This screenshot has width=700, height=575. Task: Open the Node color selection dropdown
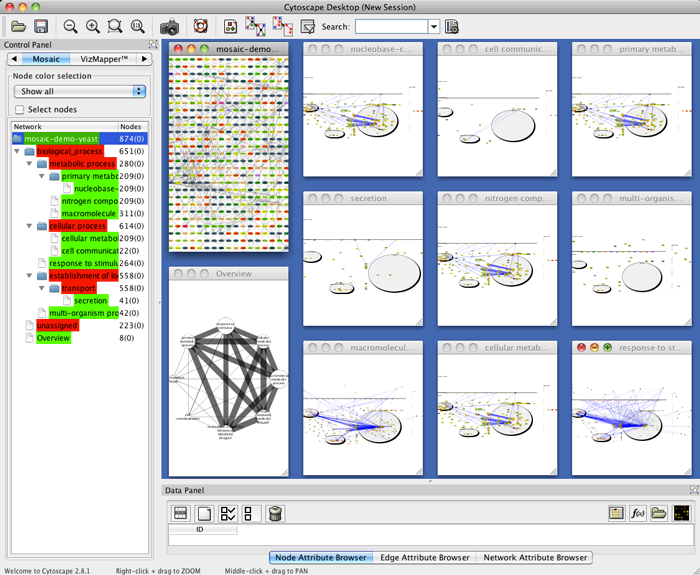[x=82, y=91]
